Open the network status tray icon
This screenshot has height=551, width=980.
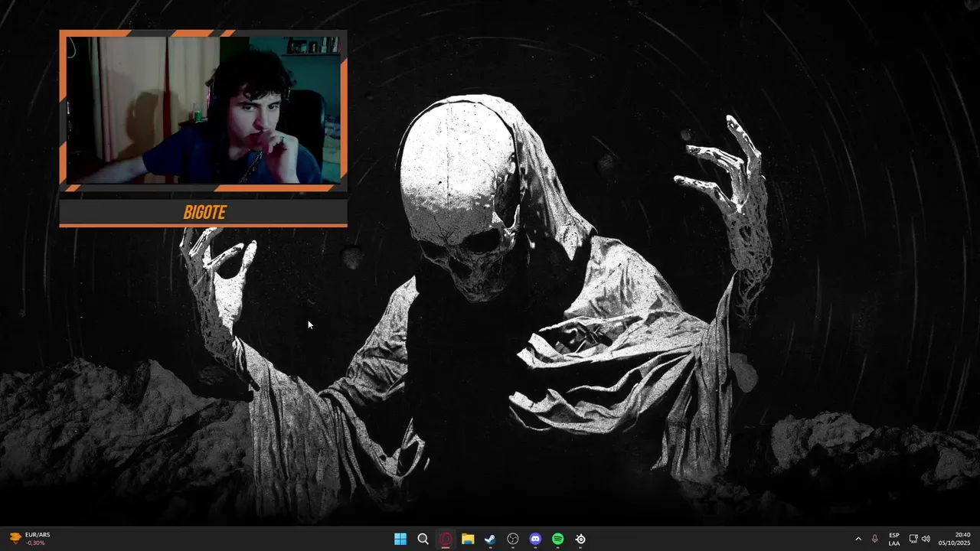click(913, 539)
